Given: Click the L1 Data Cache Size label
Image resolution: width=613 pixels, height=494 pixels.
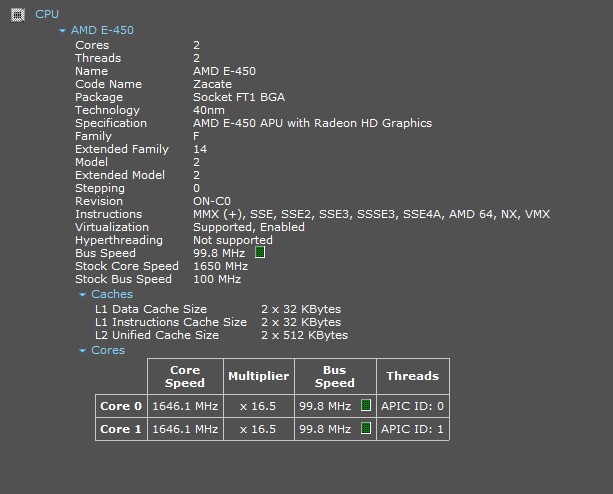Looking at the screenshot, I should (x=151, y=309).
